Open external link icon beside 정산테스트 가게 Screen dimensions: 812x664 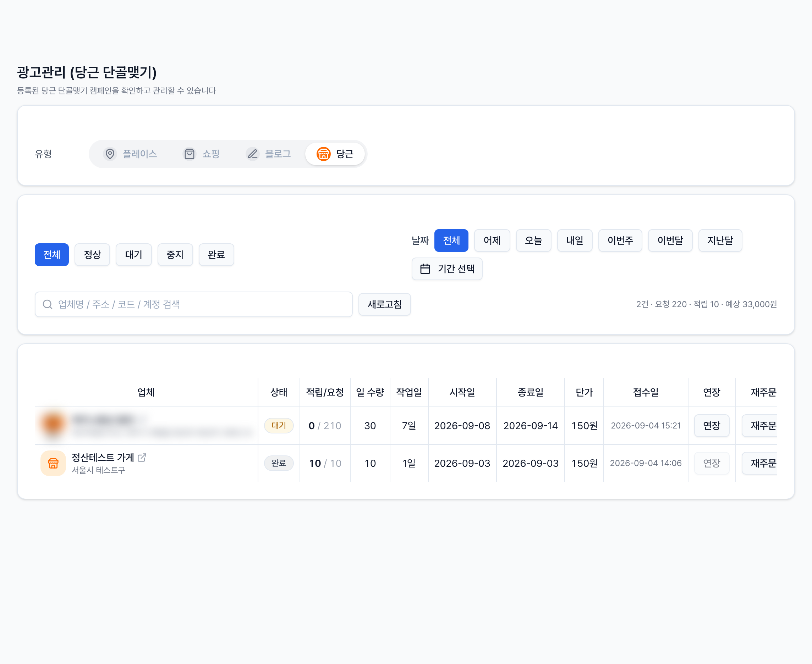[142, 458]
